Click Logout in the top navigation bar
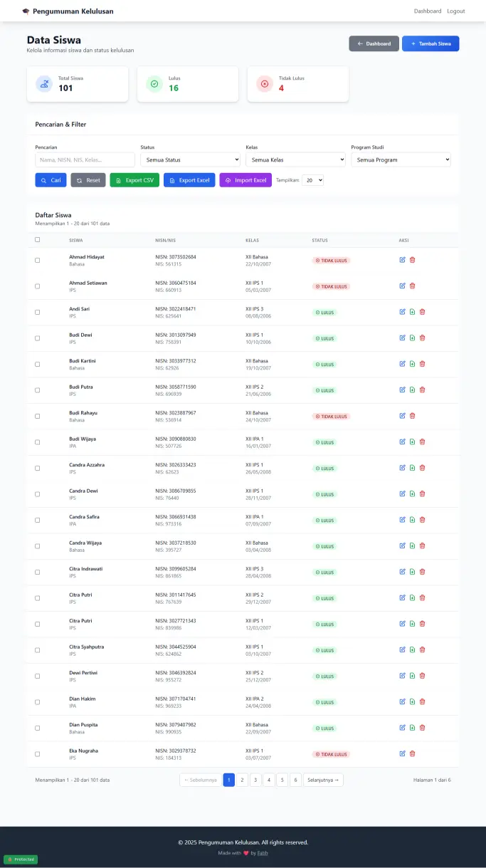 click(455, 11)
